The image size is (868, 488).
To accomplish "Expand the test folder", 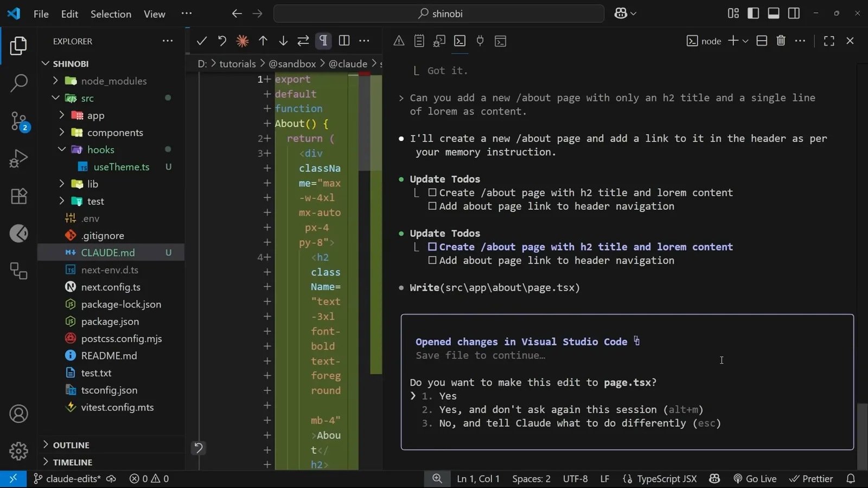I will tap(61, 201).
